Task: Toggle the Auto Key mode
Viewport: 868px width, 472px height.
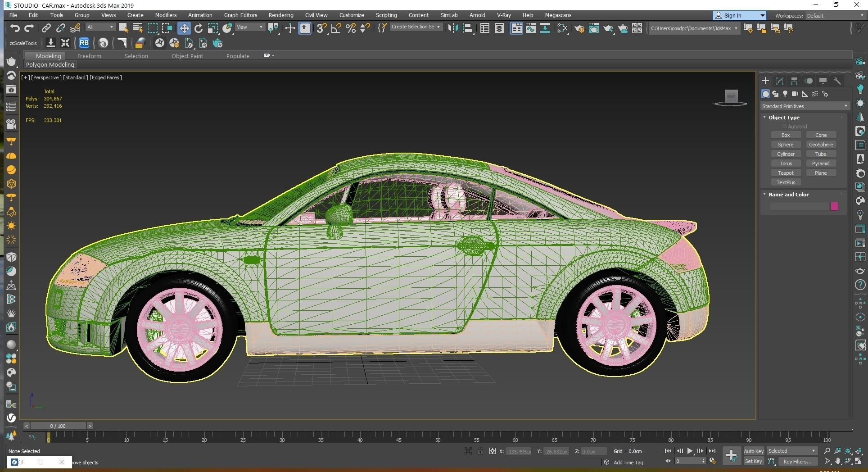Action: coord(754,451)
